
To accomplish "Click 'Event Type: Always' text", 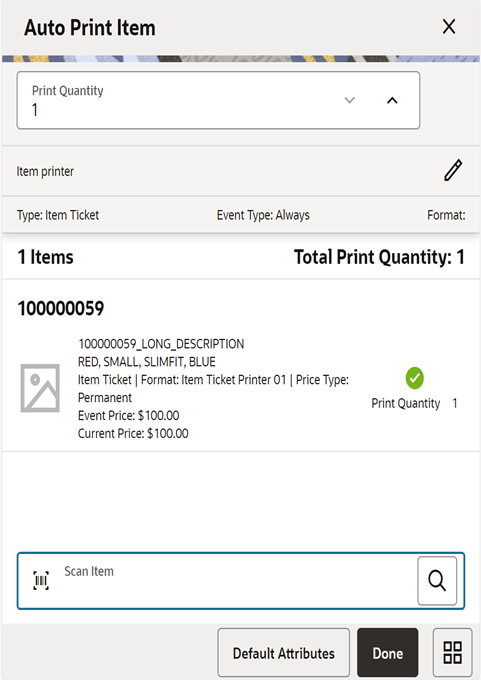I will [263, 215].
